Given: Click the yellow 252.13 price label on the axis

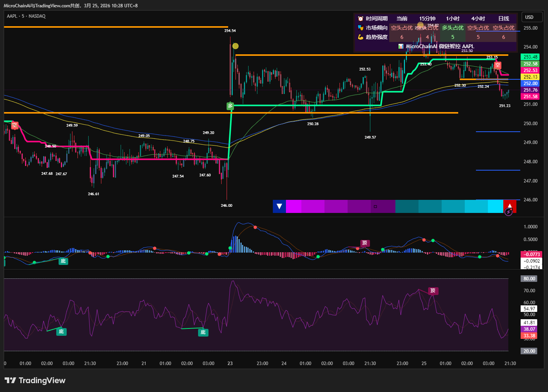Looking at the screenshot, I should coord(530,77).
